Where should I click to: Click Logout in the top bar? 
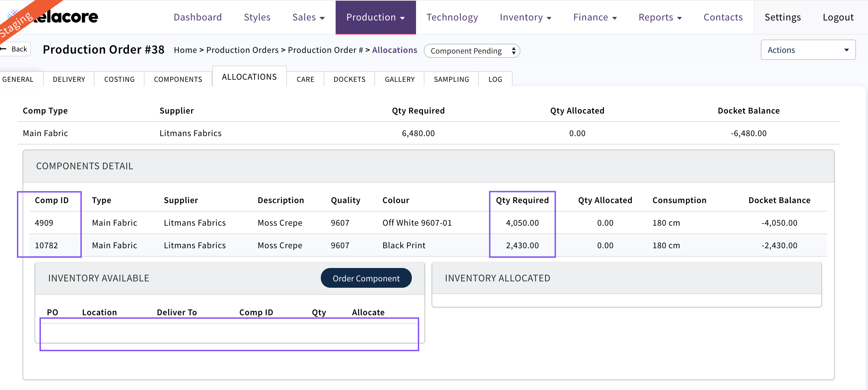coord(838,17)
